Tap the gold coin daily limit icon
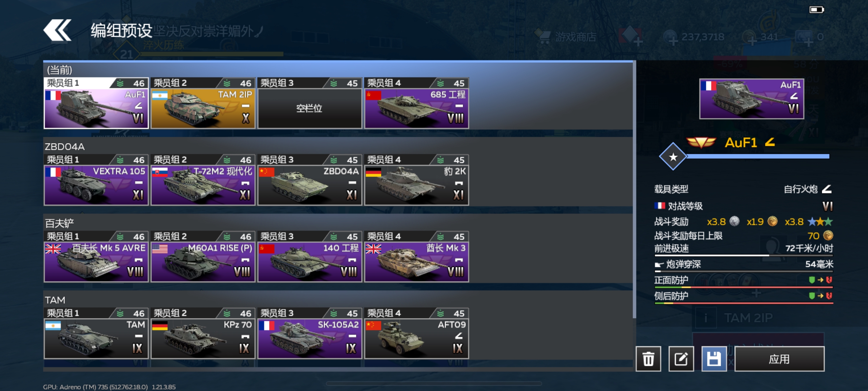This screenshot has width=868, height=391. coord(828,235)
